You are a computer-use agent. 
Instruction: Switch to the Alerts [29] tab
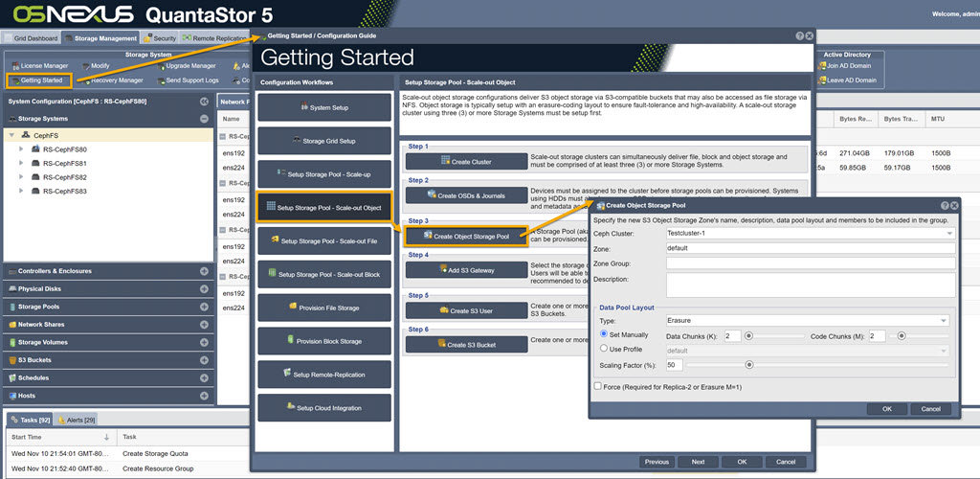(77, 421)
